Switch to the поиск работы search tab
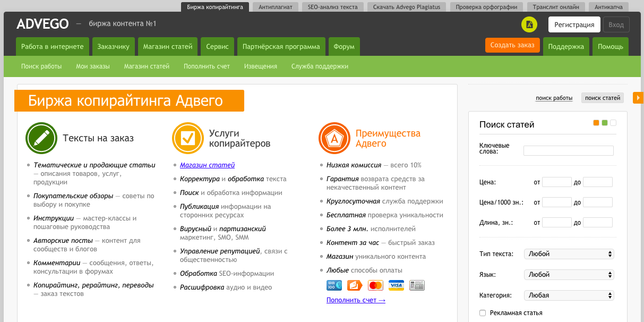The image size is (644, 322). tap(554, 98)
